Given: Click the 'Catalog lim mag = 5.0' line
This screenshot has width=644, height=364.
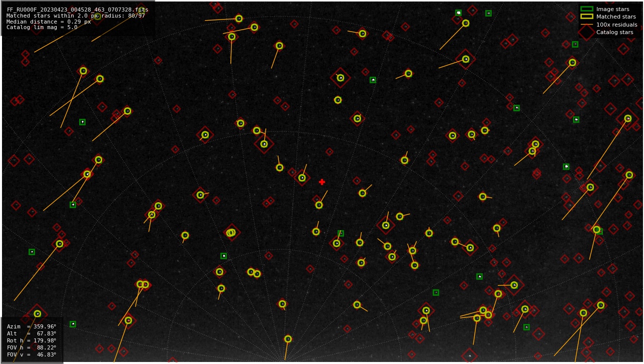Looking at the screenshot, I should tap(42, 28).
